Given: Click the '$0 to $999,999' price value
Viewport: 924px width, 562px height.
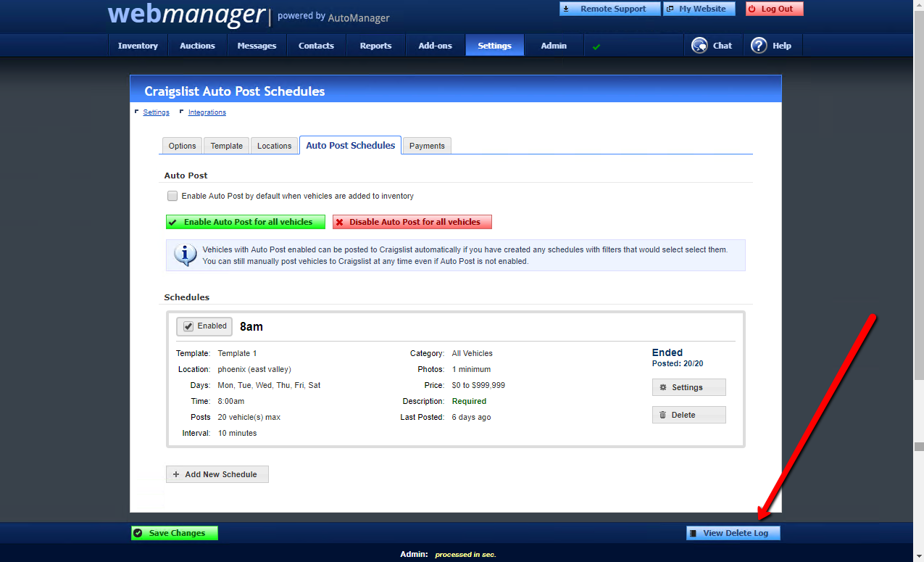Looking at the screenshot, I should (478, 385).
